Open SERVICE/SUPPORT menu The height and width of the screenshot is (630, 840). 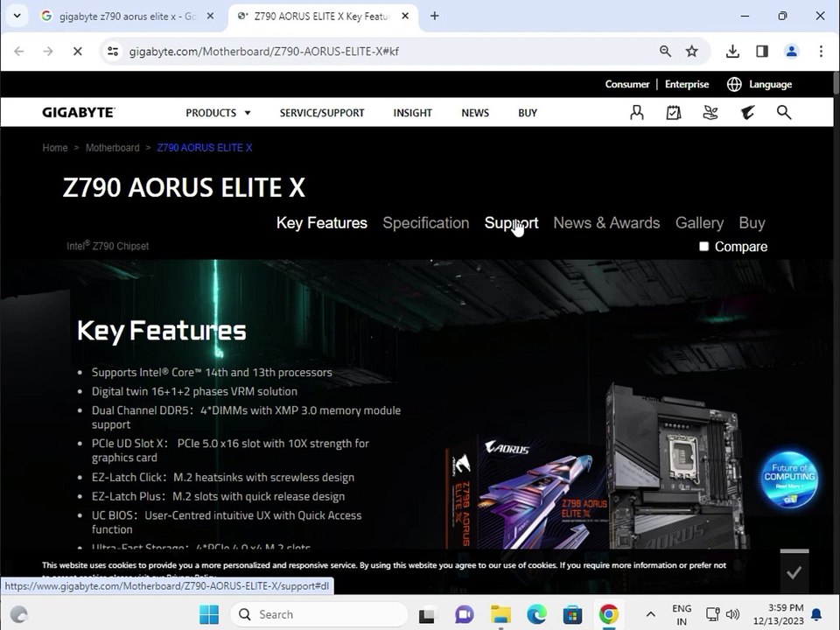[x=321, y=113]
